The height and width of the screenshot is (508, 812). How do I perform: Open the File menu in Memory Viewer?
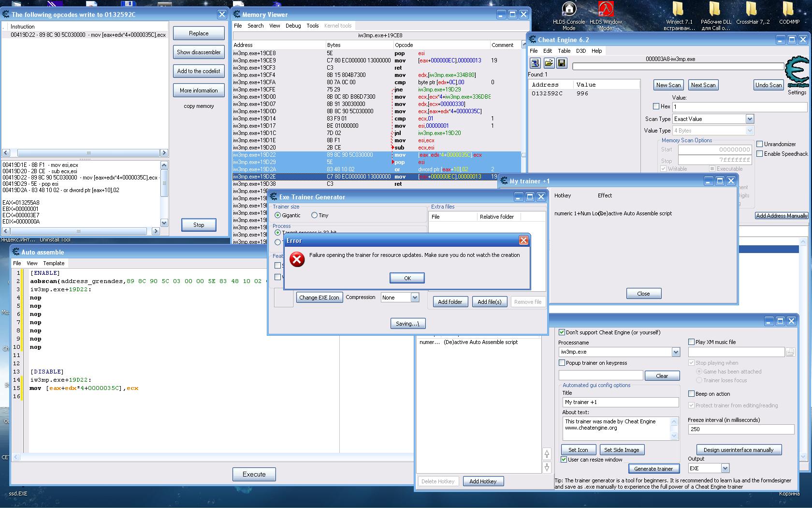[238, 26]
